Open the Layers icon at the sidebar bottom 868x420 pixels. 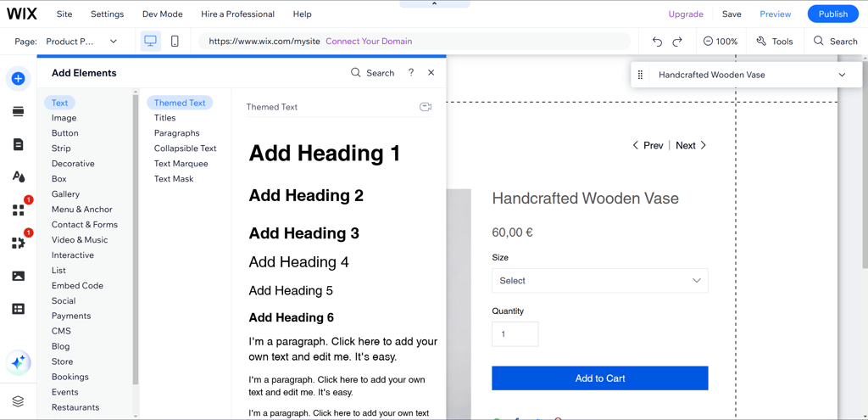[x=19, y=401]
